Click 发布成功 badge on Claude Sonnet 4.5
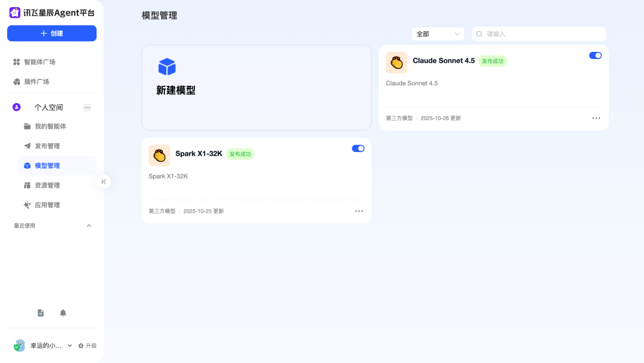The height and width of the screenshot is (363, 644). pyautogui.click(x=493, y=61)
